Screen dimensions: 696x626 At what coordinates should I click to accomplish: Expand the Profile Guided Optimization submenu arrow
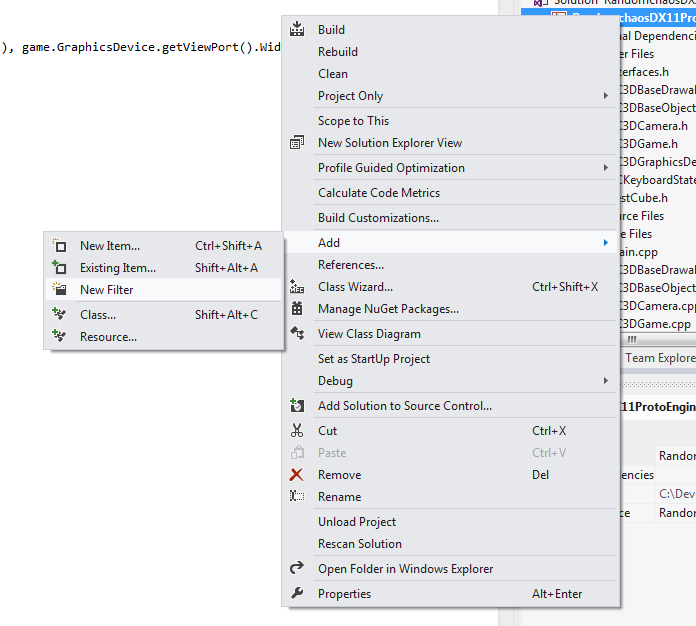[605, 167]
